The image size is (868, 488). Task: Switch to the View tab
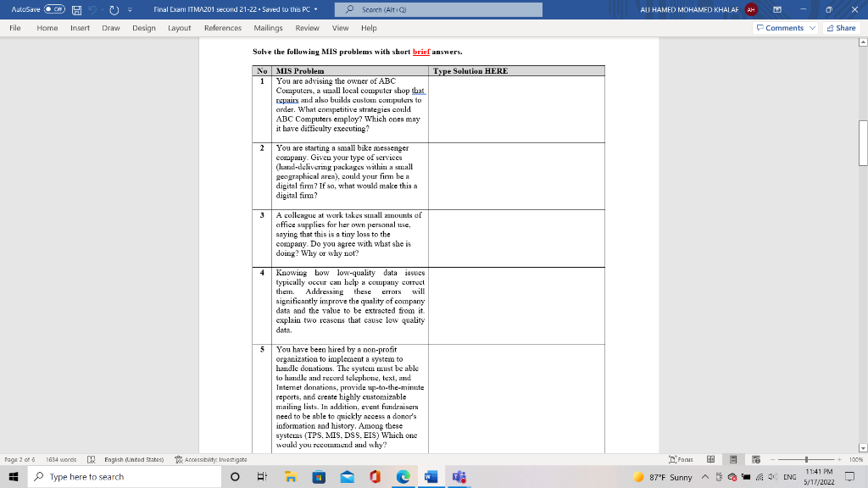pos(340,28)
